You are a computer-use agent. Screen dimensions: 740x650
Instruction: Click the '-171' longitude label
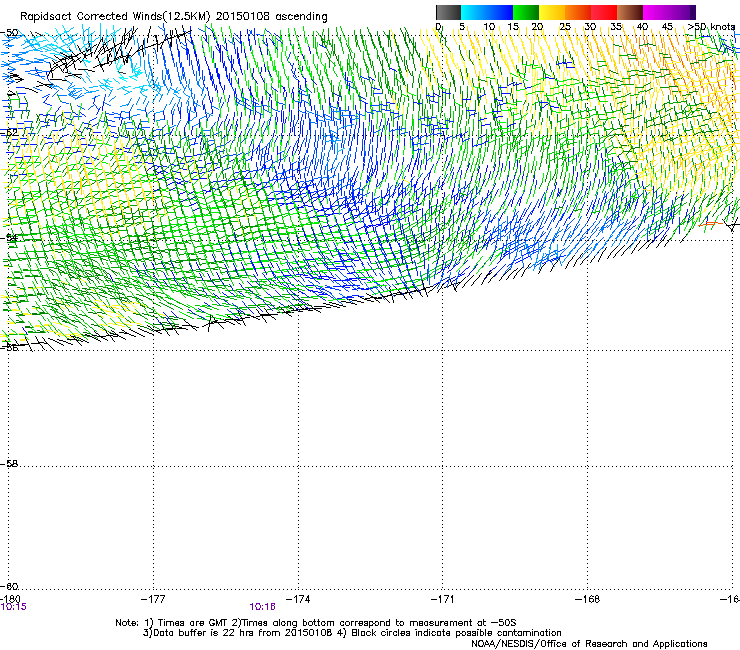[443, 599]
